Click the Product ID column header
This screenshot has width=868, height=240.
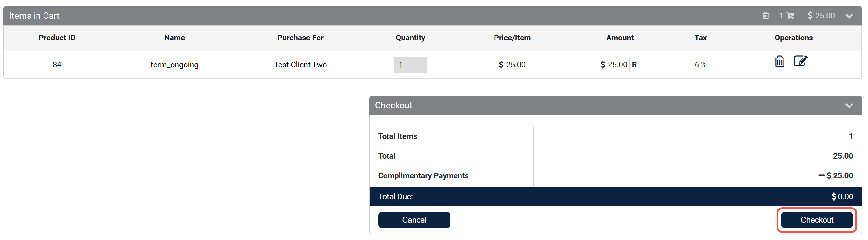coord(57,38)
